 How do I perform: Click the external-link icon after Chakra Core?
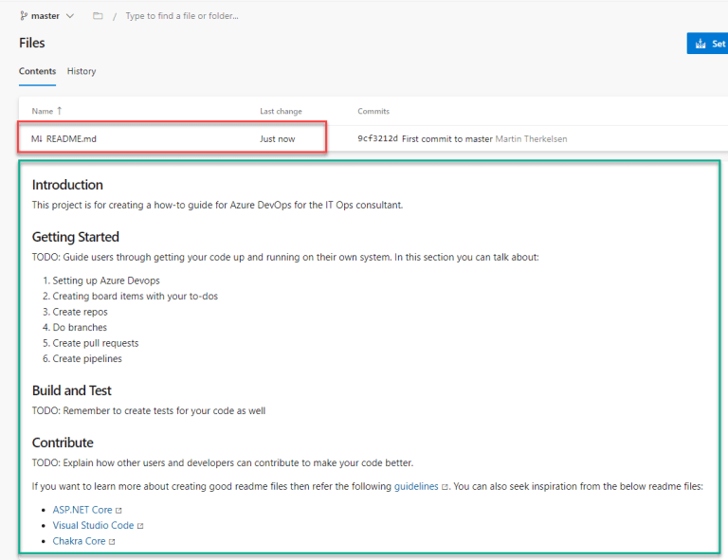coord(112,541)
